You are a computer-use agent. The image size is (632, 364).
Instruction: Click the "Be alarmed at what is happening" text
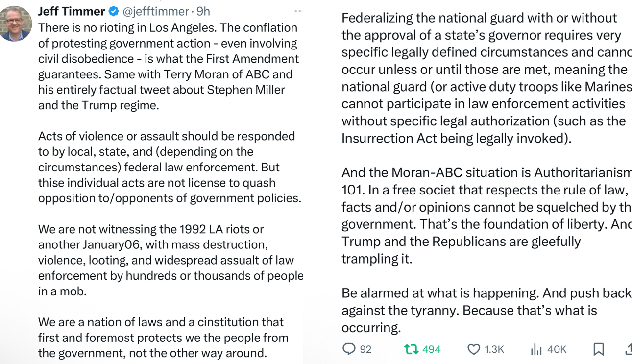[x=485, y=310]
